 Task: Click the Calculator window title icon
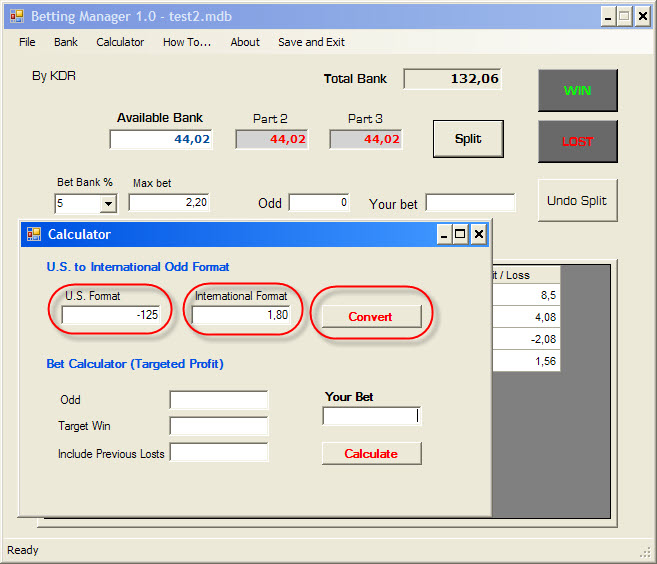(34, 234)
